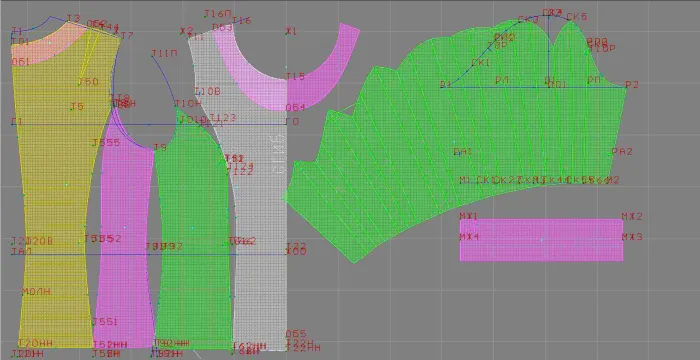Viewport: 700px width, 360px height.
Task: Select the magenta rectangular cuff piece
Action: (x=541, y=239)
